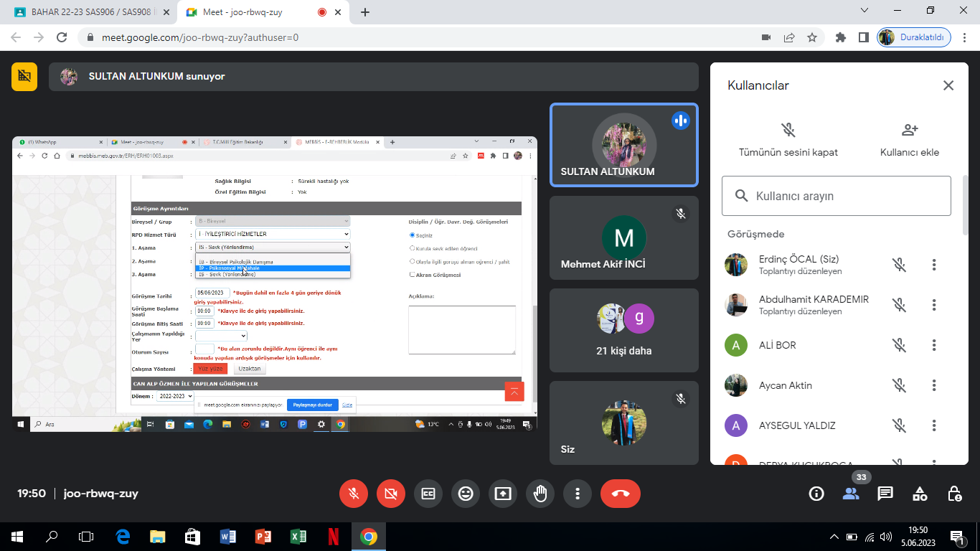This screenshot has width=980, height=551.
Task: Open options menu for ALİ BOR
Action: point(934,345)
